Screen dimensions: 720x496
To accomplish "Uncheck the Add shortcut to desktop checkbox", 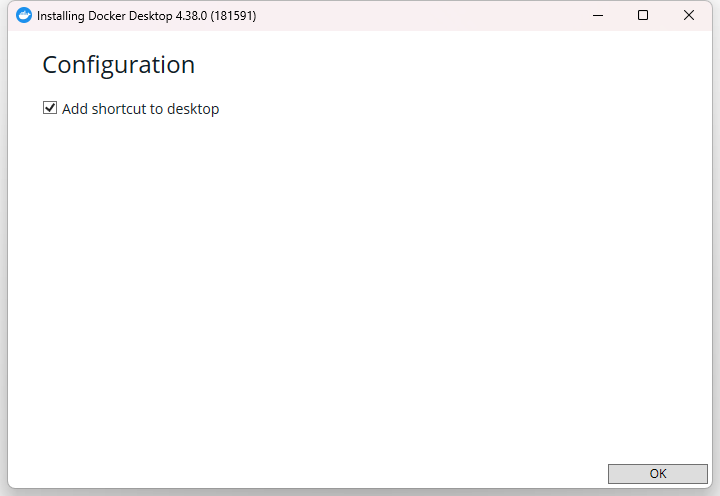I will point(50,108).
